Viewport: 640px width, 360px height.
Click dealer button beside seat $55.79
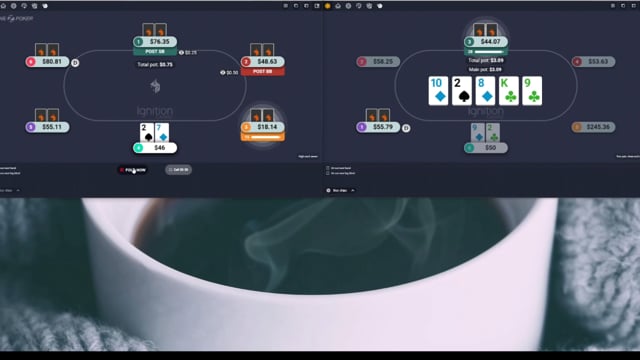click(406, 128)
